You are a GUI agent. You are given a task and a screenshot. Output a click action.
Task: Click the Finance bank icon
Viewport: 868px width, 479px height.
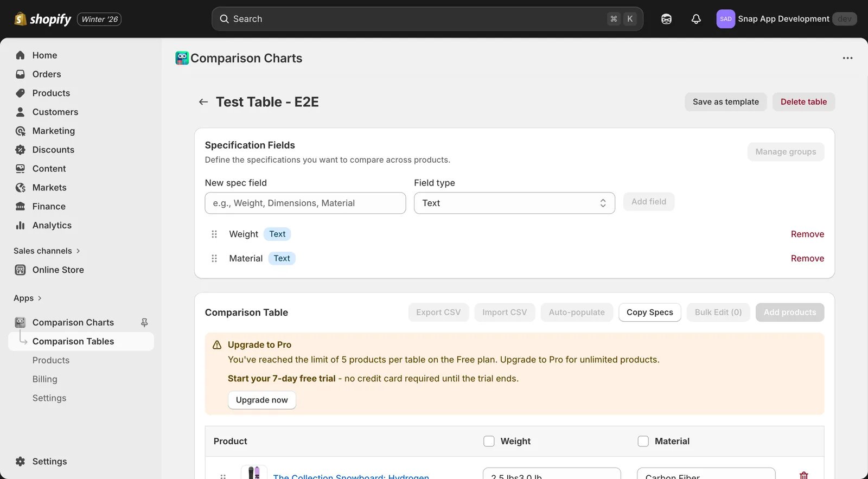[x=20, y=207]
